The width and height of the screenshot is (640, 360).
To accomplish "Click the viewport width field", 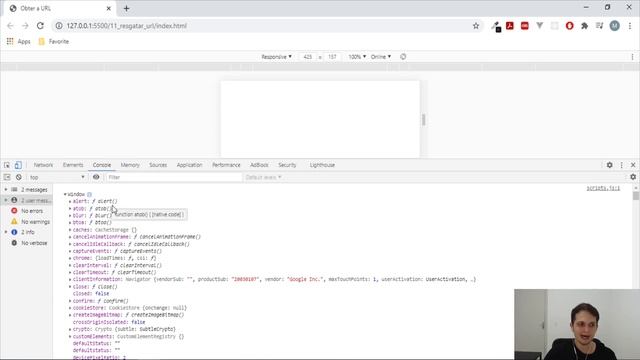I will click(x=308, y=57).
